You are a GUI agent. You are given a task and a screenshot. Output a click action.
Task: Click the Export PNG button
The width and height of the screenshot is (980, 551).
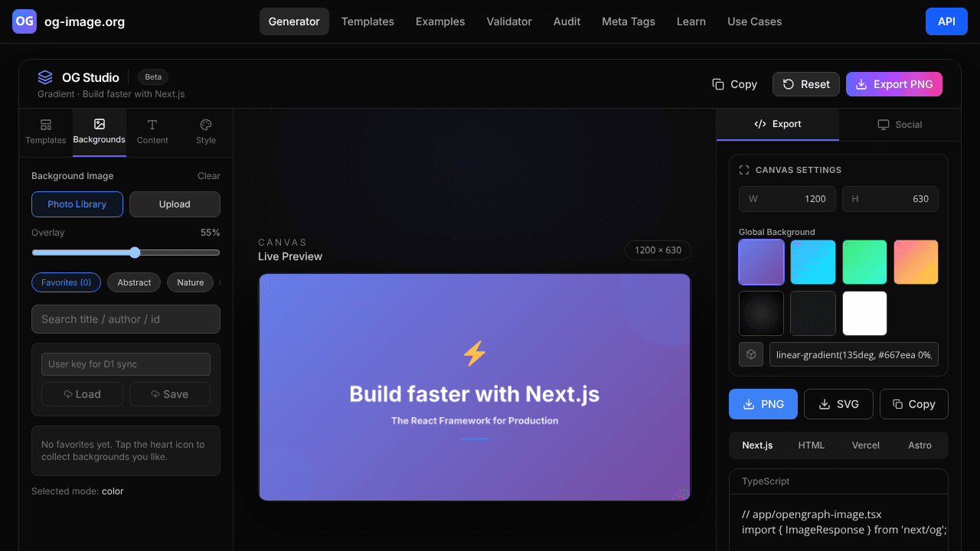pyautogui.click(x=894, y=84)
